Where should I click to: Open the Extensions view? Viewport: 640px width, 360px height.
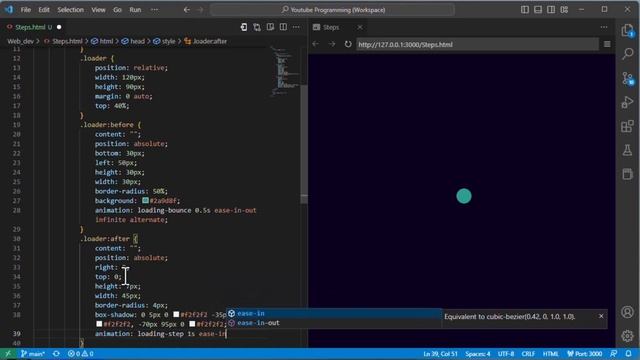[x=627, y=126]
